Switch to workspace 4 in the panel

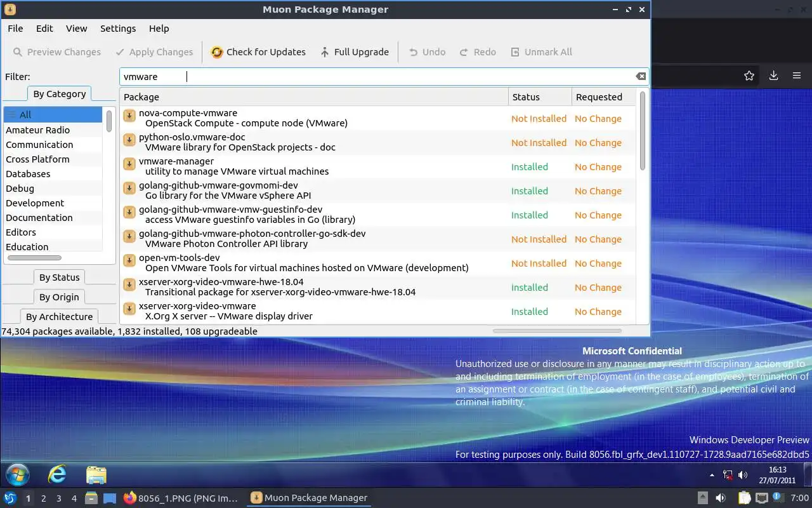pyautogui.click(x=74, y=498)
